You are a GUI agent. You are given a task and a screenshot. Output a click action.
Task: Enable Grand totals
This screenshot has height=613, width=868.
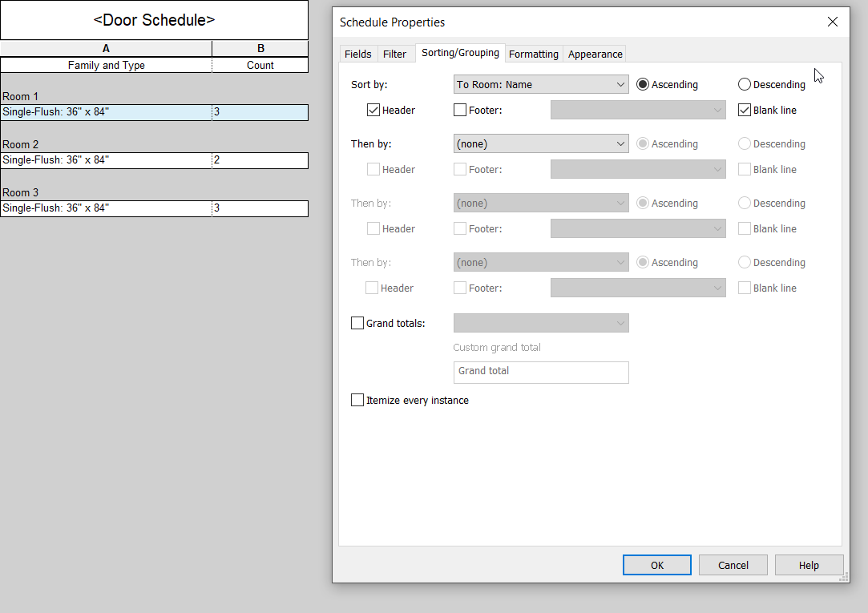tap(357, 323)
